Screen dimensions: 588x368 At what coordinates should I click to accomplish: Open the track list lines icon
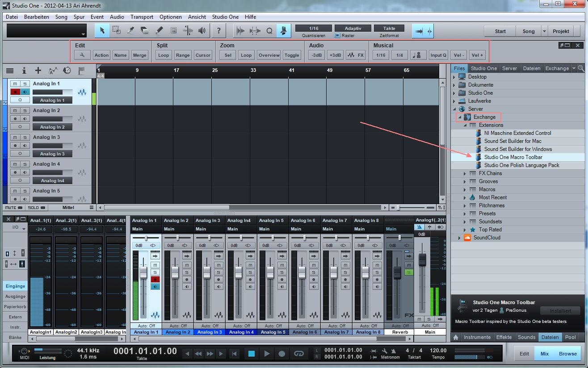tap(10, 71)
